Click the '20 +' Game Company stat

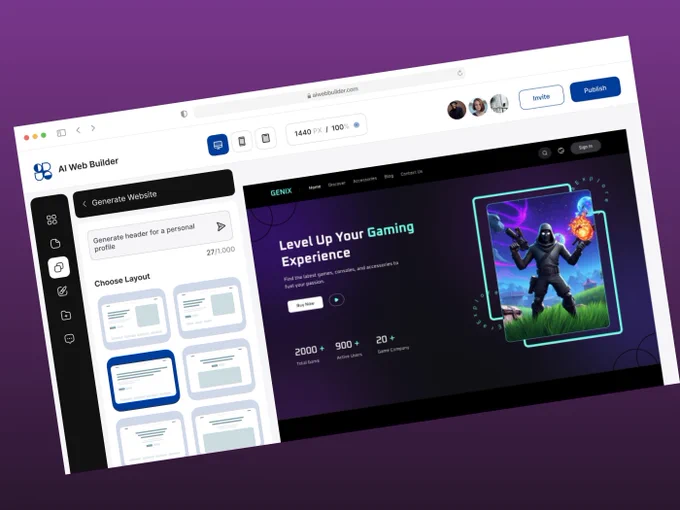(392, 343)
